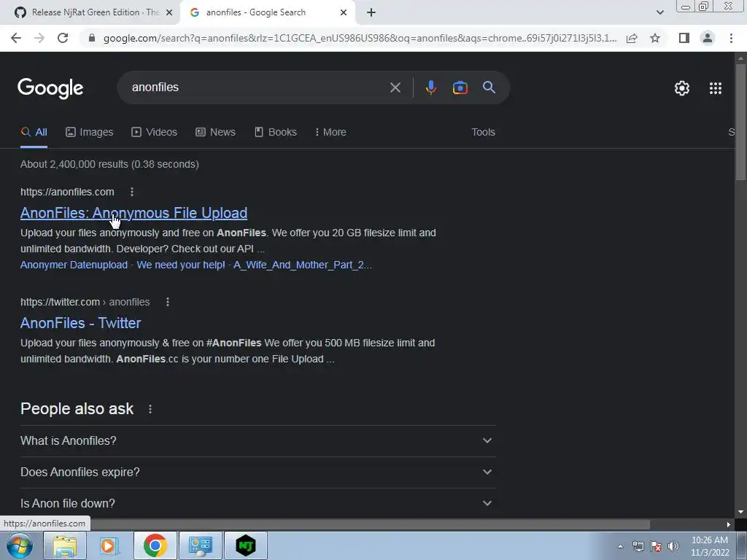Expand 'What is Anonfiles?' question
Screen dimensions: 747x560
pos(258,441)
